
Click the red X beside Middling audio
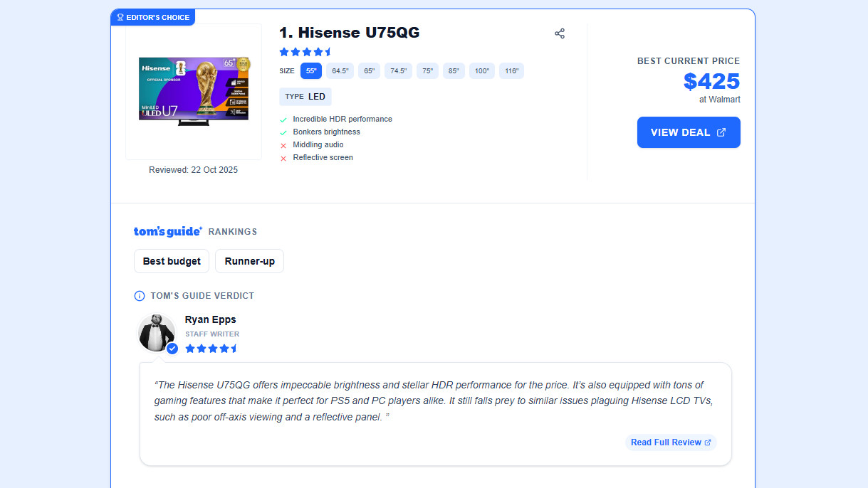tap(283, 144)
